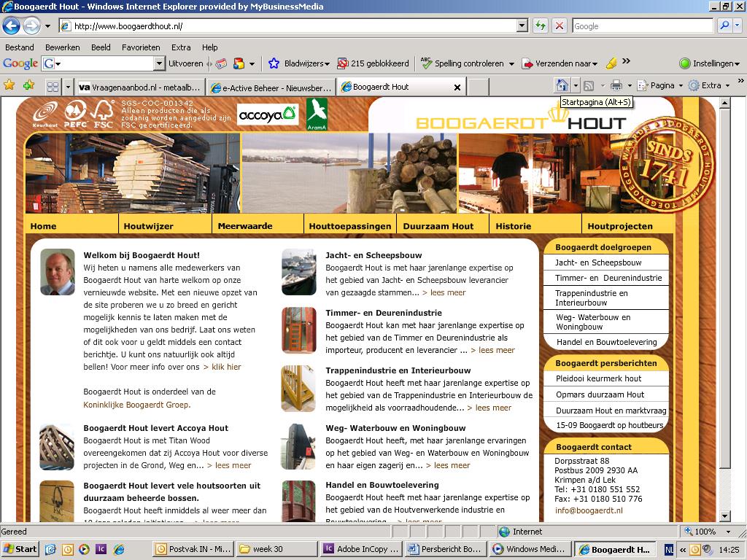Click the info@boogaerdt.nl email link

[x=589, y=510]
